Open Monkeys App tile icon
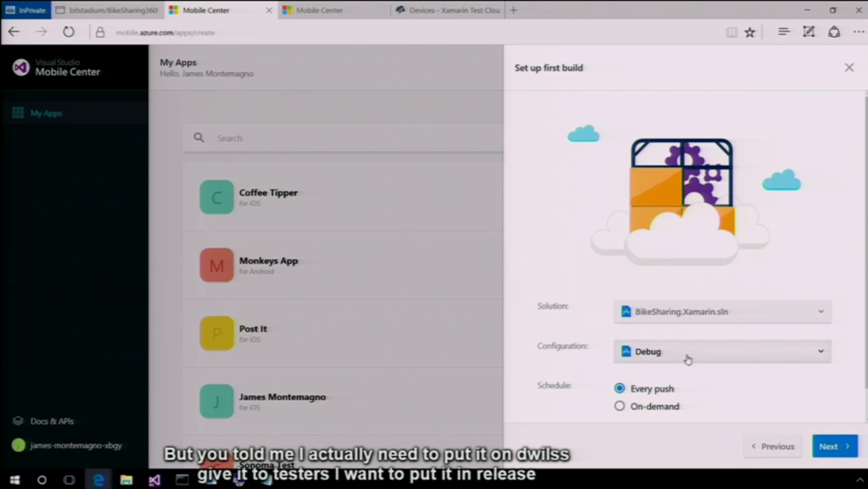This screenshot has width=868, height=489. pos(216,265)
